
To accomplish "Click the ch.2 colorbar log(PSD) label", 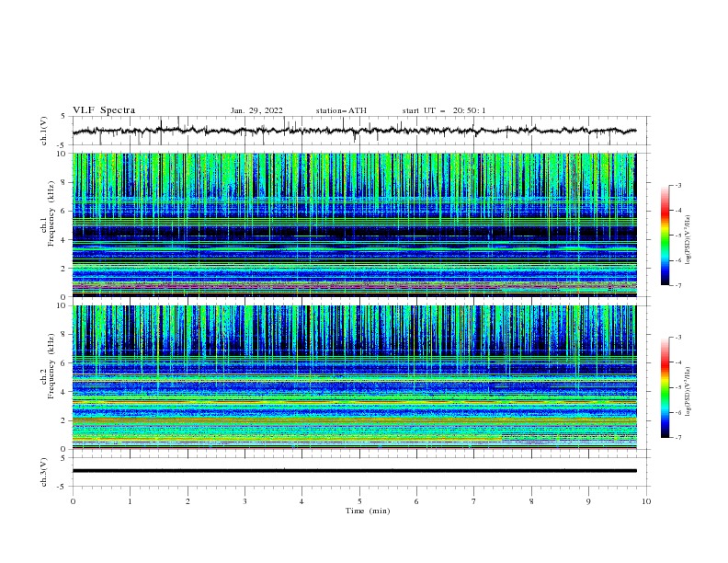I will [688, 392].
